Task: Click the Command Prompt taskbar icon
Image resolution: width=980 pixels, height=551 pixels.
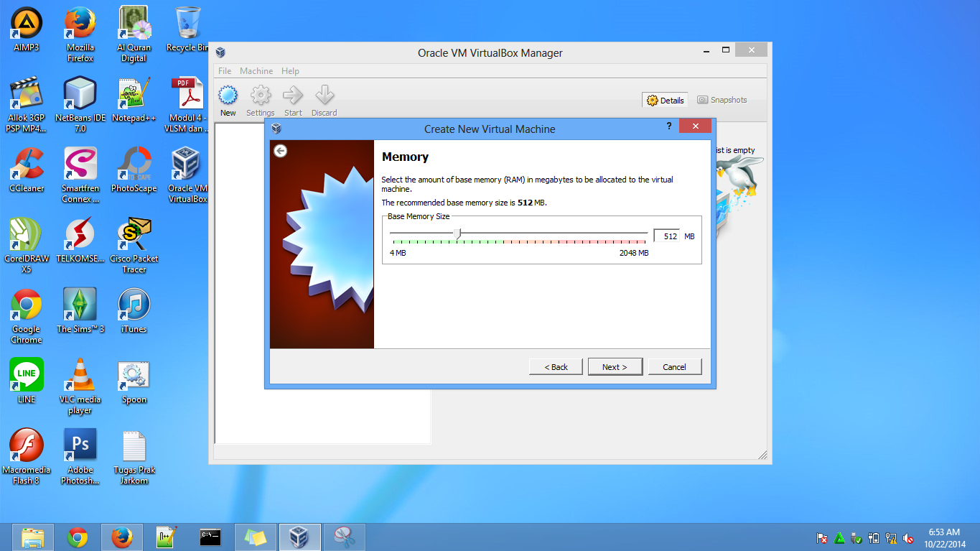Action: 210,537
